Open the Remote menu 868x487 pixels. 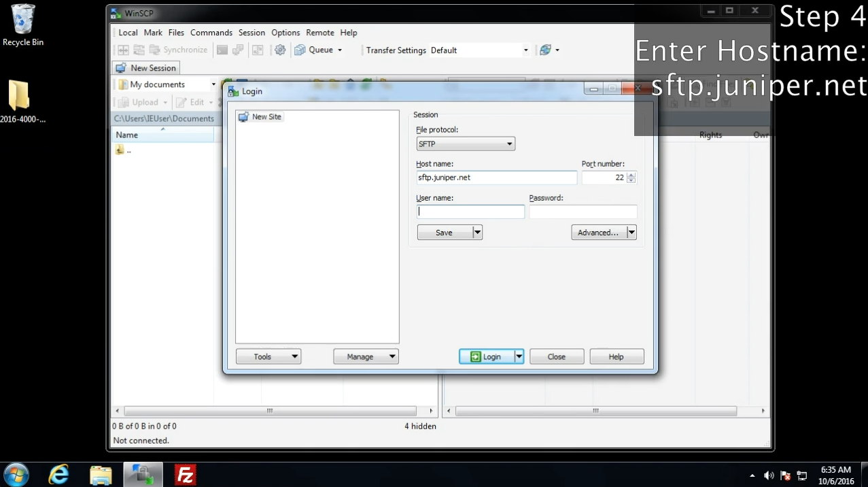[320, 32]
